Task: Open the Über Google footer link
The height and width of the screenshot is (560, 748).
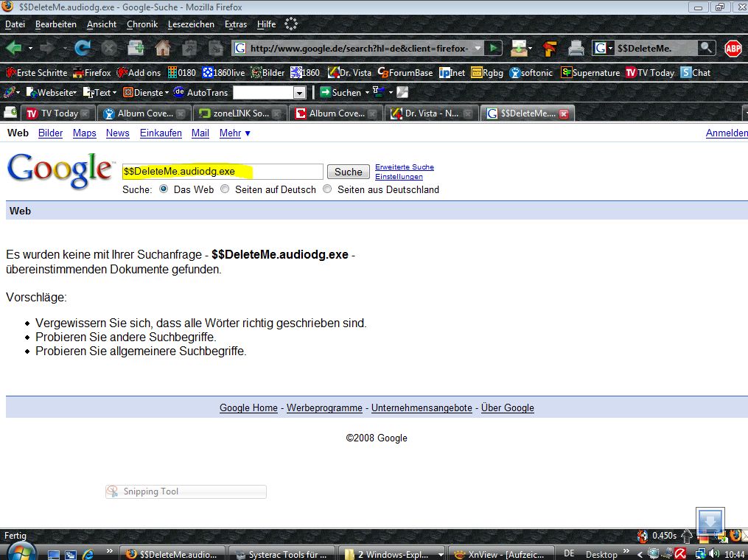Action: click(x=508, y=407)
